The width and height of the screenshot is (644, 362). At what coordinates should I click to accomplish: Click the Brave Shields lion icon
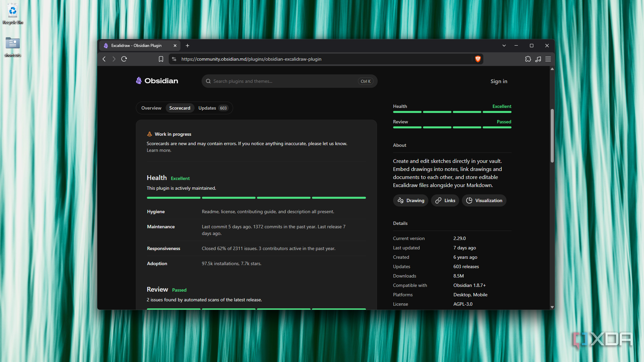coord(478,59)
